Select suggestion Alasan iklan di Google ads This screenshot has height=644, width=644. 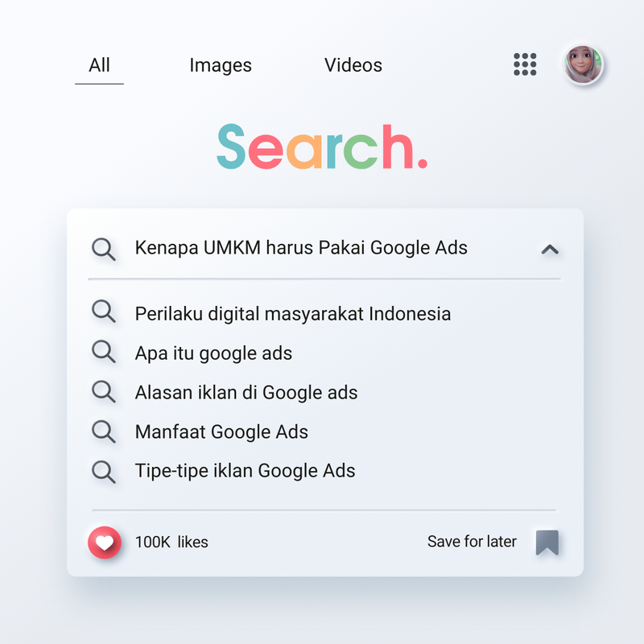tap(246, 393)
